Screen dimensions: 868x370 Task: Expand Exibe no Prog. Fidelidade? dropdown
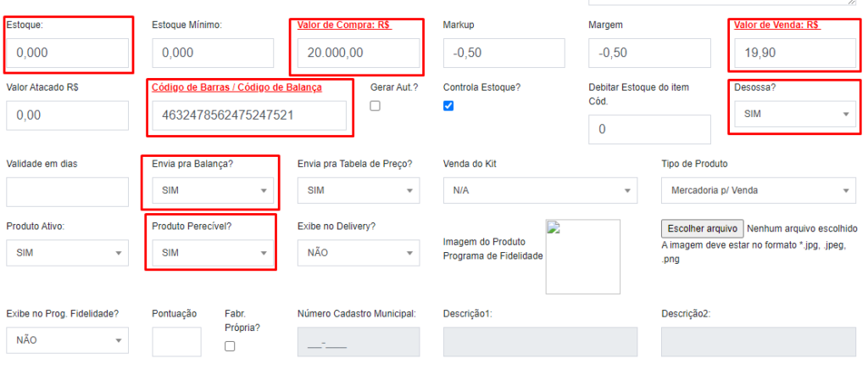(x=67, y=340)
